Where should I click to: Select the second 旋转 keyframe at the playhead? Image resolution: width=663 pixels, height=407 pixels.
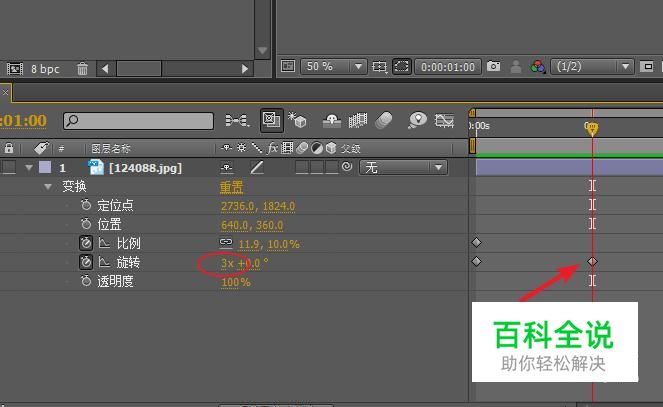tap(592, 262)
